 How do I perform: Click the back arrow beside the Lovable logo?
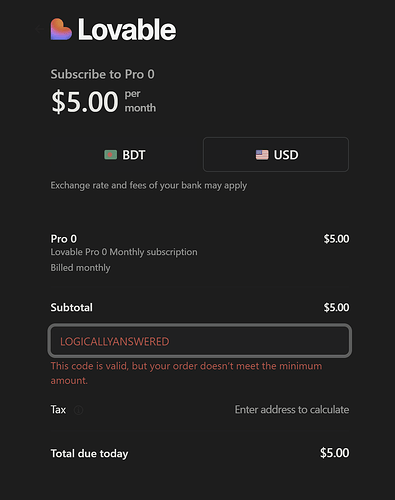tap(39, 29)
